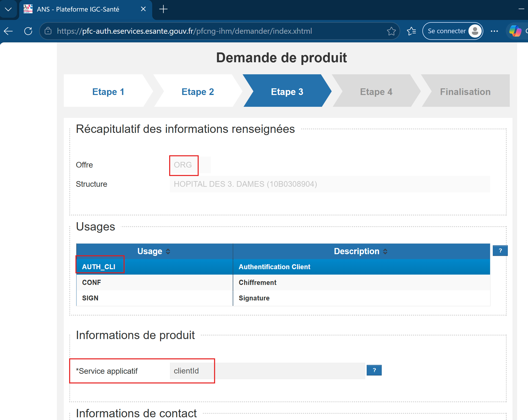Select the CONF usage row

pos(283,282)
